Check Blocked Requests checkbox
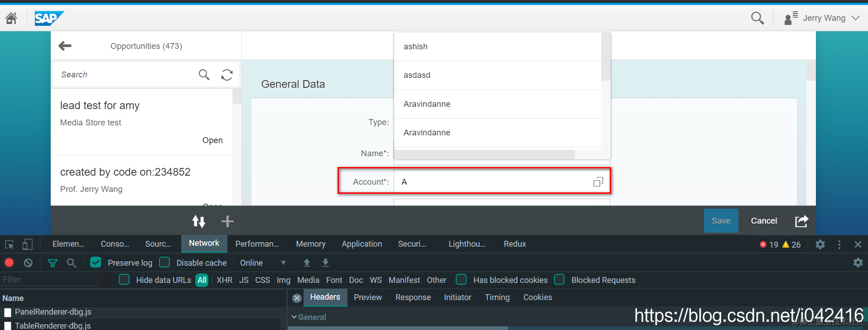The height and width of the screenshot is (330, 868). (x=559, y=279)
